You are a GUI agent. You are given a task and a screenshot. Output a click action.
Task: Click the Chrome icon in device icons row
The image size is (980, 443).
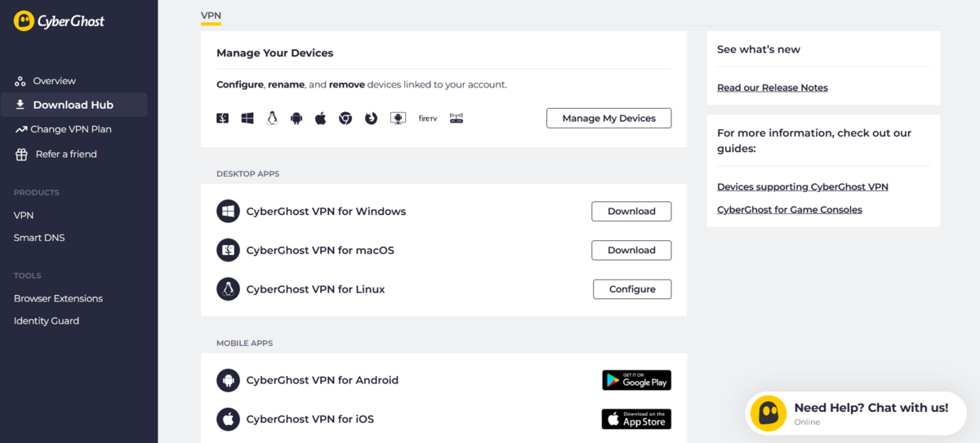(345, 119)
